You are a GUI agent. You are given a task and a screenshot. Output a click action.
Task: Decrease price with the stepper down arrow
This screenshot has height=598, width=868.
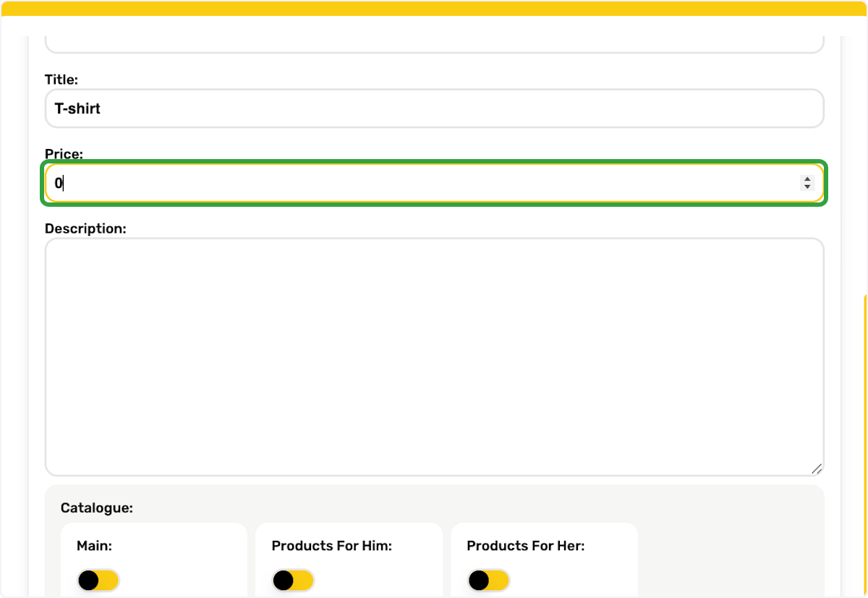(807, 187)
